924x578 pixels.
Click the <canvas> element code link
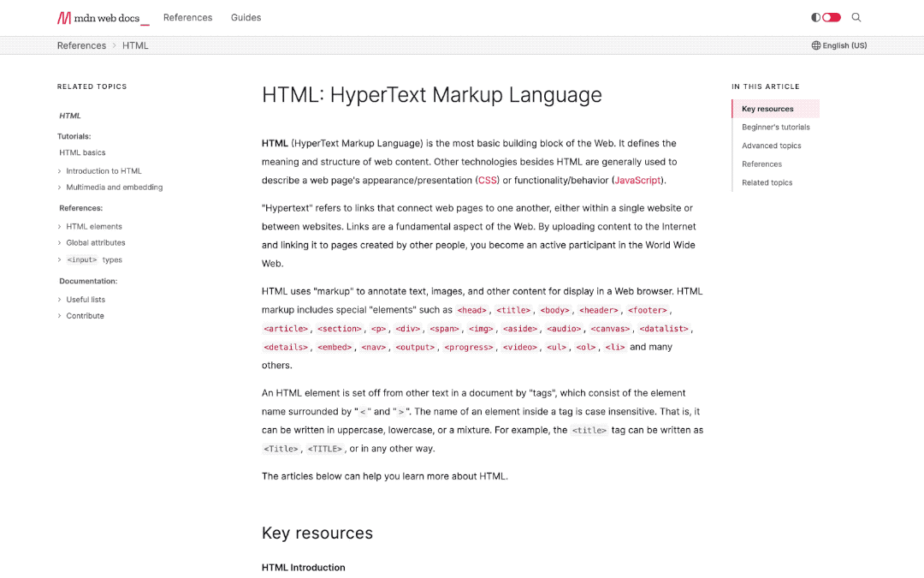[x=610, y=329]
